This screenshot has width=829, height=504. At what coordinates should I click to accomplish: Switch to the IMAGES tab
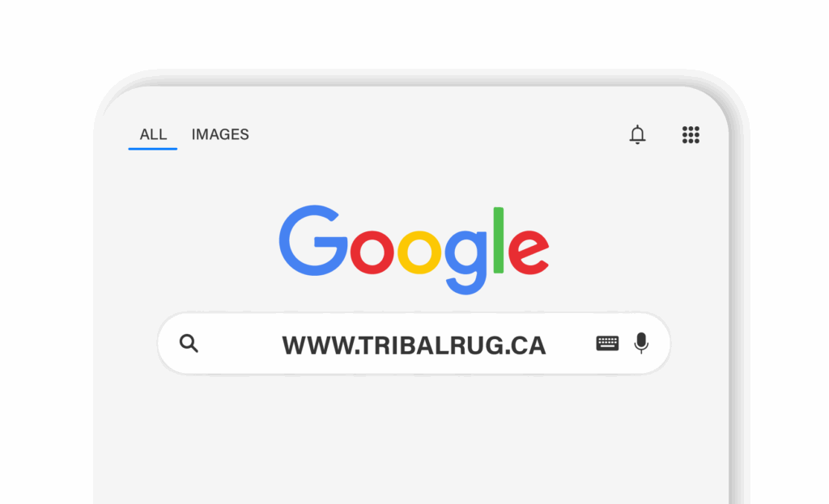(x=220, y=135)
